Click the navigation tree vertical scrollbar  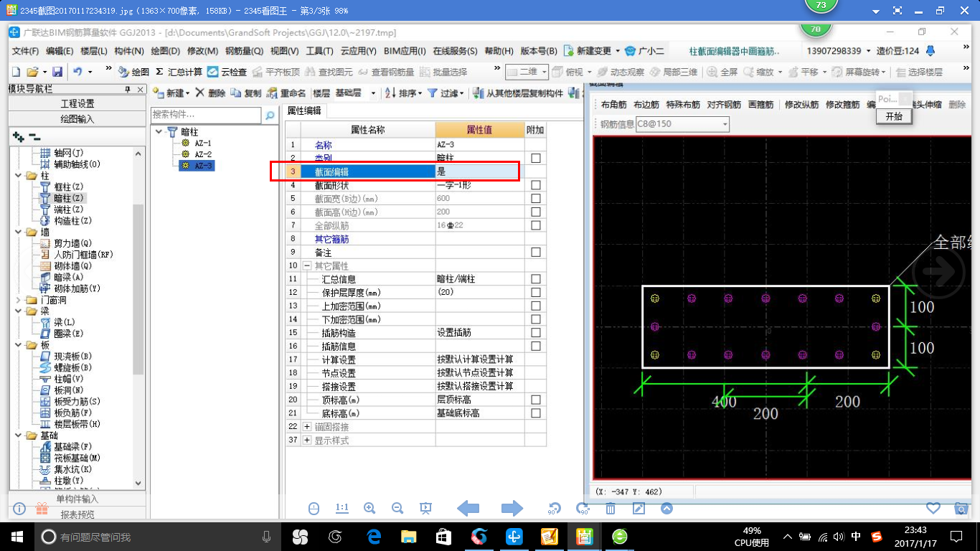(138, 318)
